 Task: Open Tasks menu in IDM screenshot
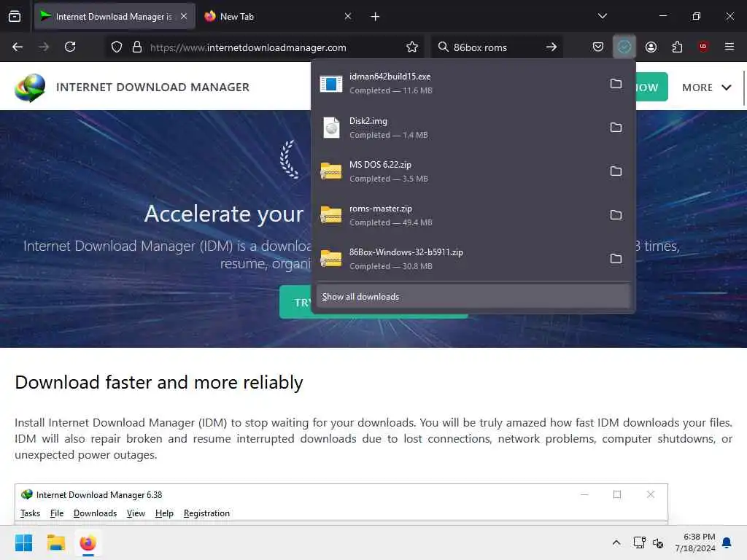point(31,513)
